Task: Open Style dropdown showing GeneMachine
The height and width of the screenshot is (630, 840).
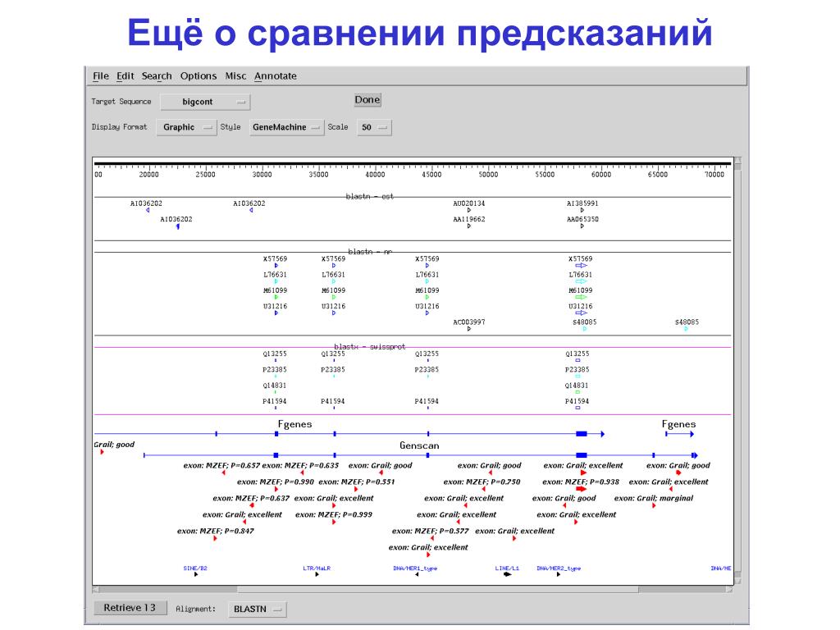Action: coord(286,127)
